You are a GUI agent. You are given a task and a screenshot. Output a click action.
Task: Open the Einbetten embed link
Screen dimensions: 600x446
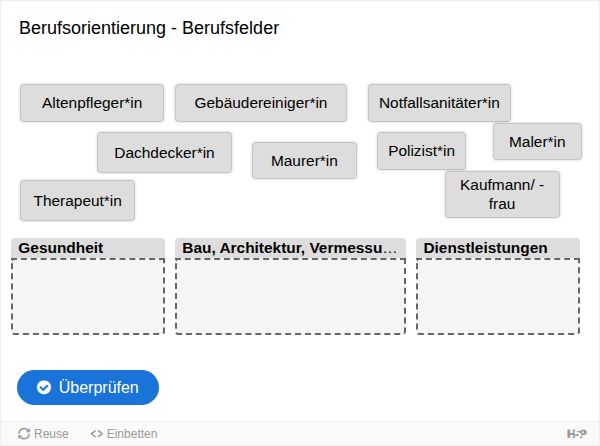point(124,434)
